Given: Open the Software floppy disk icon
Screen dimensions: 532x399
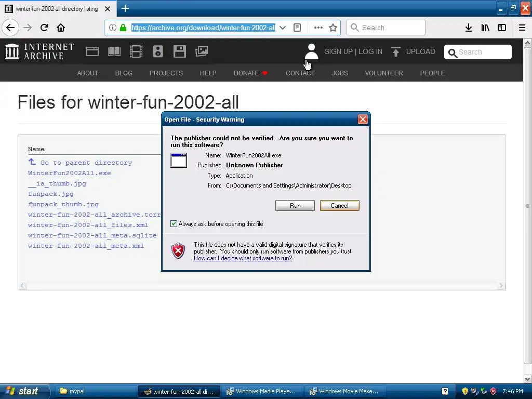Looking at the screenshot, I should [179, 51].
